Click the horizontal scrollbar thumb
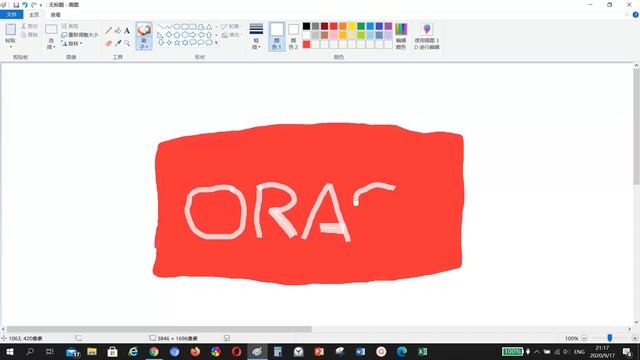 pyautogui.click(x=159, y=329)
